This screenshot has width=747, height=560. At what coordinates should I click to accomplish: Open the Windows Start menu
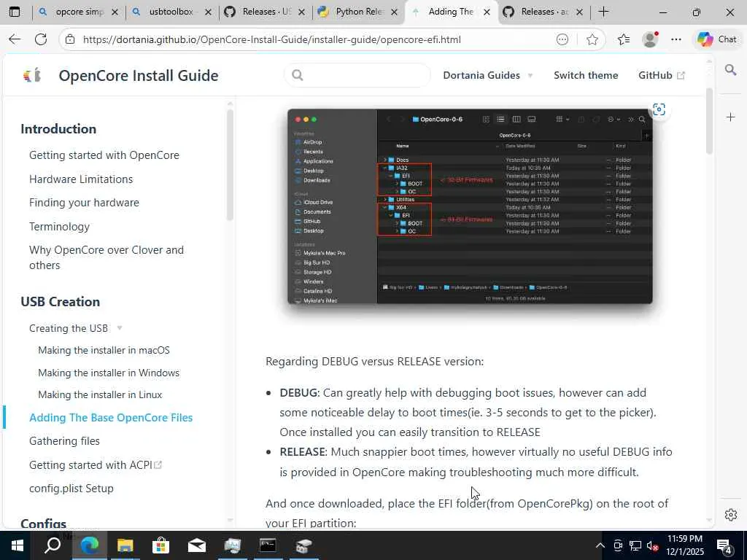point(18,545)
